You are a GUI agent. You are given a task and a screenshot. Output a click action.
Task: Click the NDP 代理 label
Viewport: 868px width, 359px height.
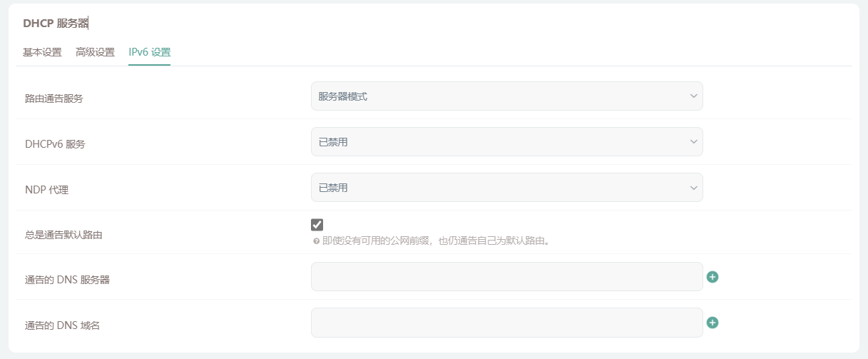click(46, 190)
